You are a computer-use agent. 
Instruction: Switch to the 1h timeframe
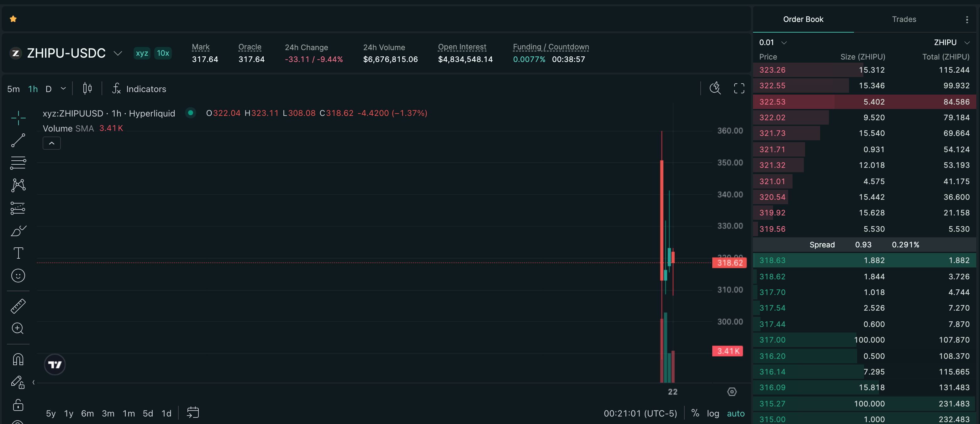click(x=33, y=89)
